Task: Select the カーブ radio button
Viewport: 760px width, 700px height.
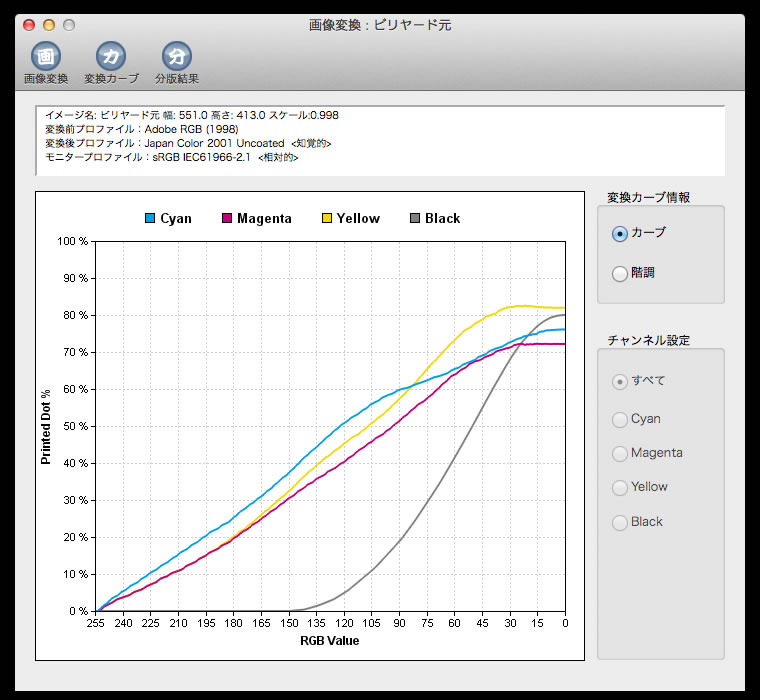Action: pyautogui.click(x=620, y=234)
